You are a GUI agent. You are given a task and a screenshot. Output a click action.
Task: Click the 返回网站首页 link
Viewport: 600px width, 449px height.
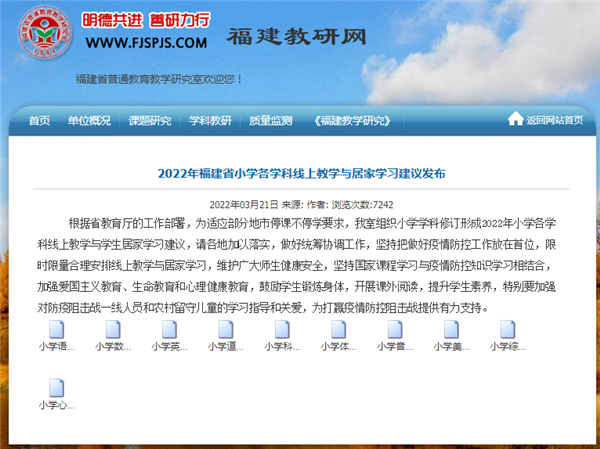point(555,121)
